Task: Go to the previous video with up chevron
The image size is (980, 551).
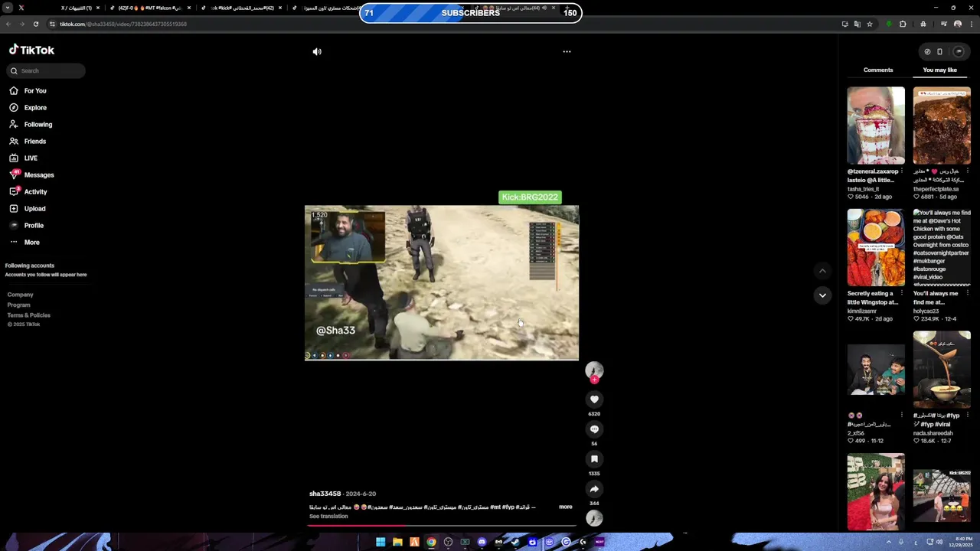Action: pyautogui.click(x=822, y=271)
